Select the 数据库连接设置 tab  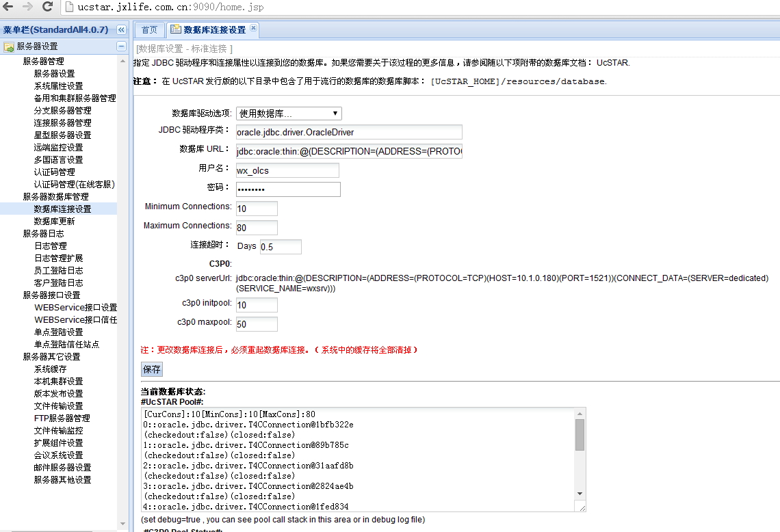[x=214, y=30]
